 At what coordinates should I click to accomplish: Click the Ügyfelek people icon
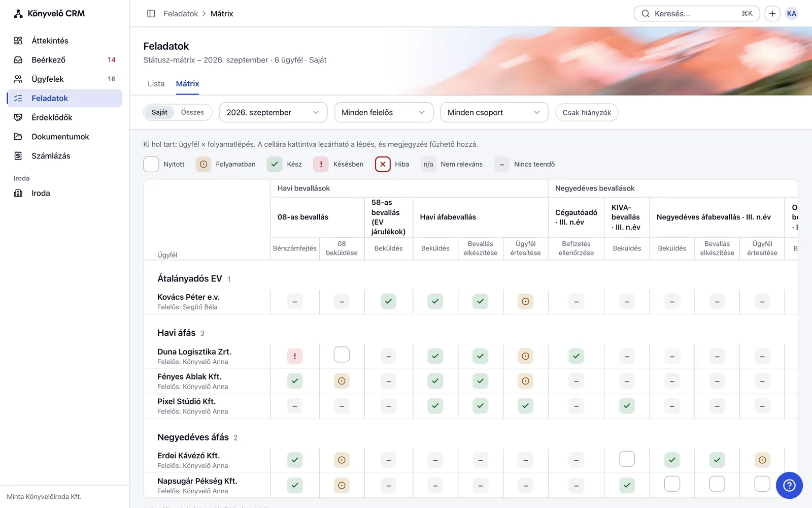pyautogui.click(x=18, y=79)
